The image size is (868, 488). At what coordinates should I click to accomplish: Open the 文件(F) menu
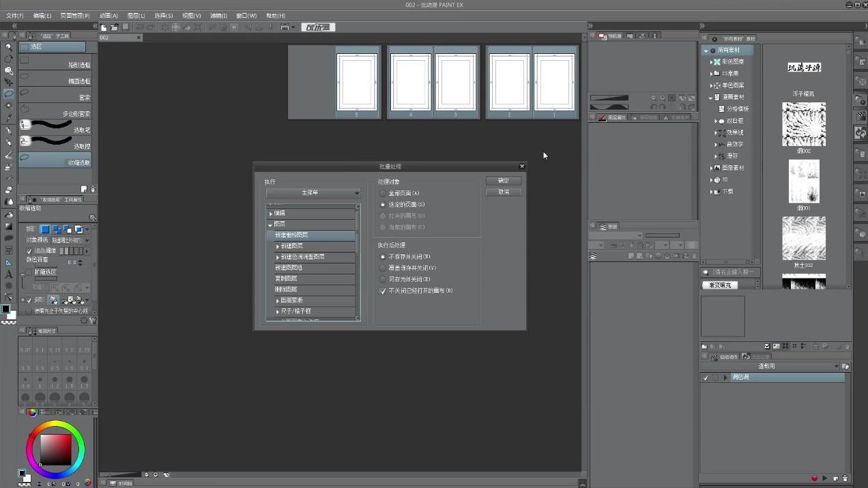click(x=14, y=15)
